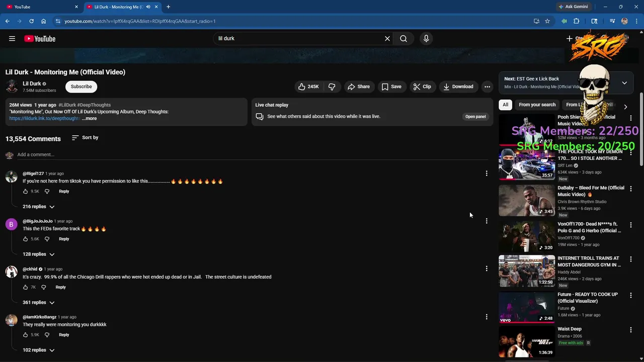The height and width of the screenshot is (362, 644).
Task: Open options for Future READY TO COOK UP
Action: 631,296
